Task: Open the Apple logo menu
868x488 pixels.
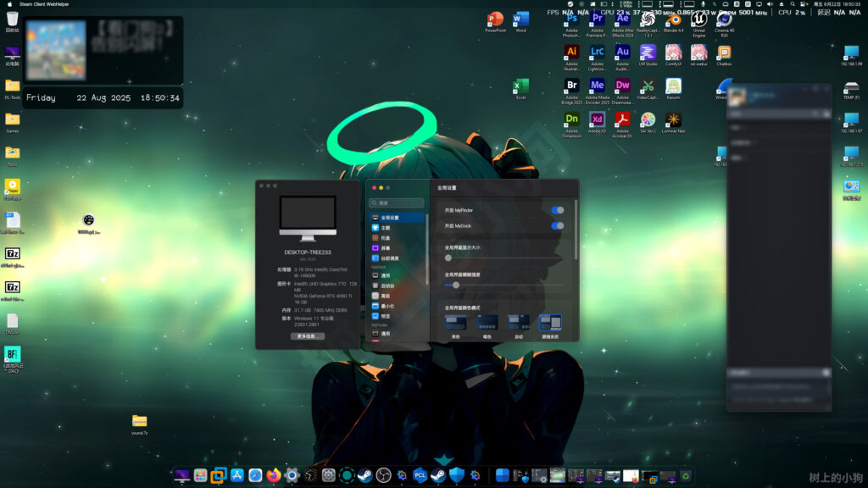Action: (x=9, y=4)
